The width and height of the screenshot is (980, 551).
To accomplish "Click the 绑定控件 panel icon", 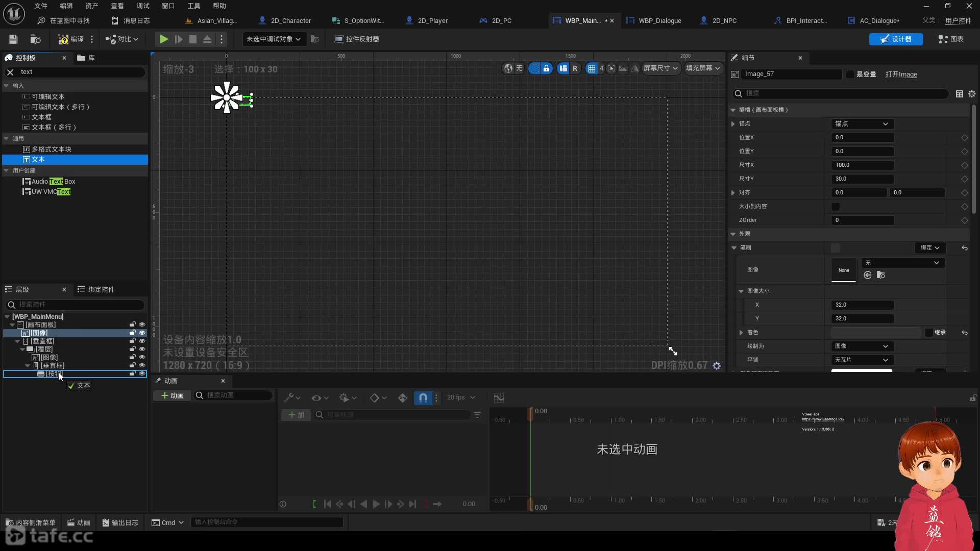I will 81,289.
